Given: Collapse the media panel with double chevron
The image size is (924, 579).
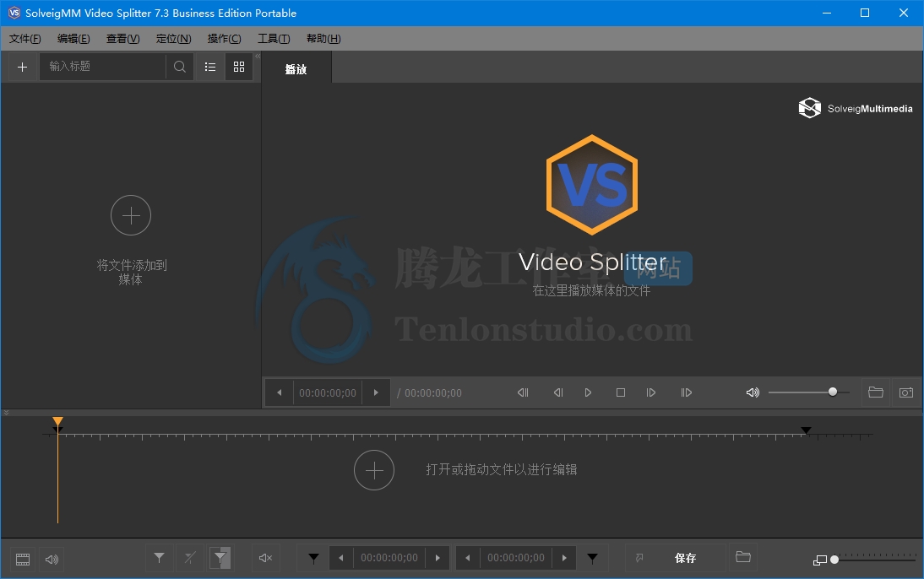Looking at the screenshot, I should point(258,56).
